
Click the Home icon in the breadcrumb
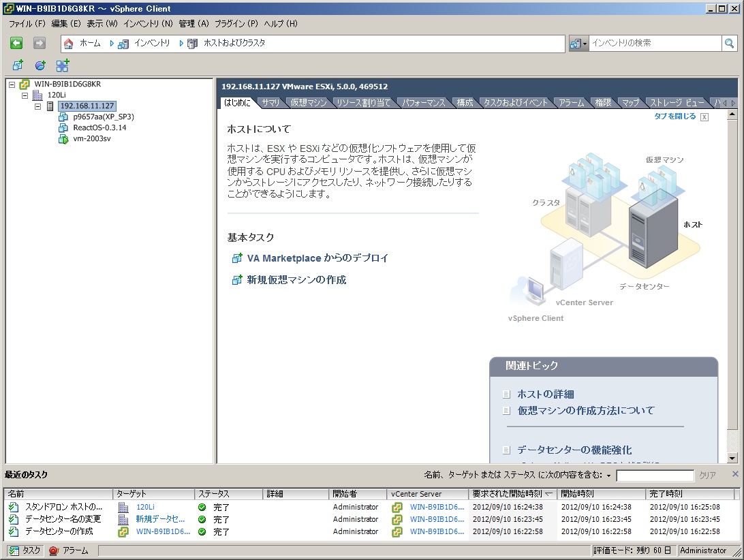tap(69, 44)
